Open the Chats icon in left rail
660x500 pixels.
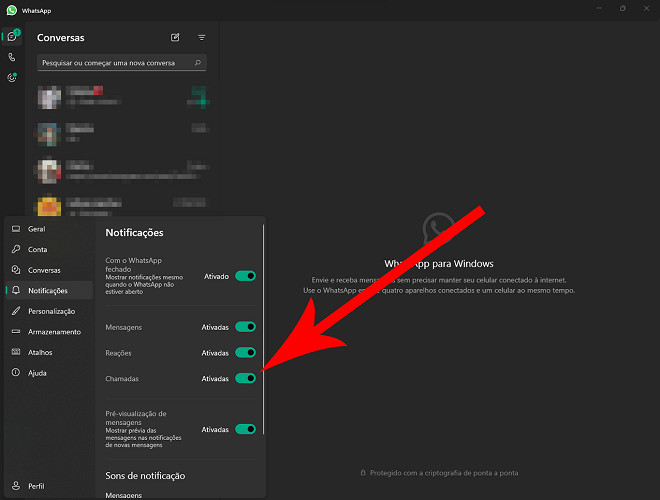coord(12,37)
